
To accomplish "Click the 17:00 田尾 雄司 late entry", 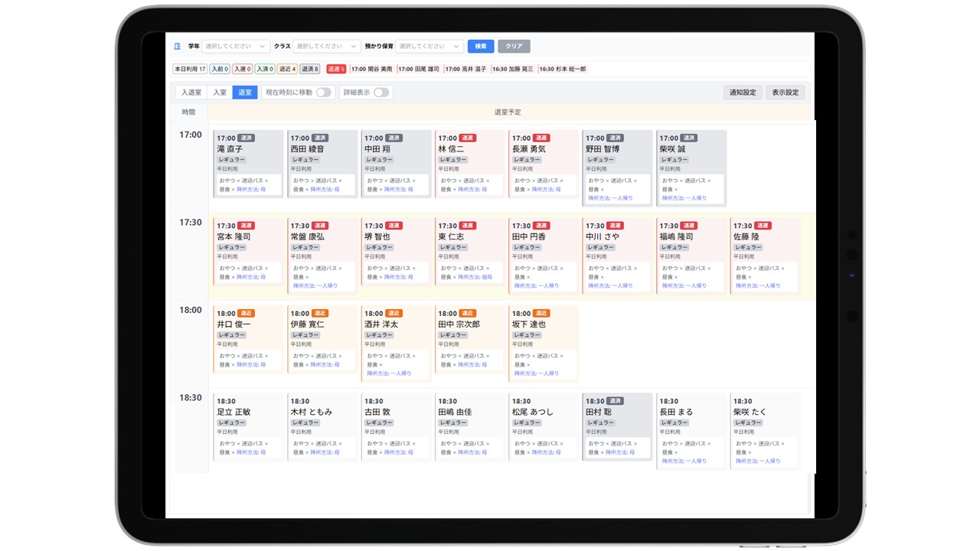I will (419, 69).
